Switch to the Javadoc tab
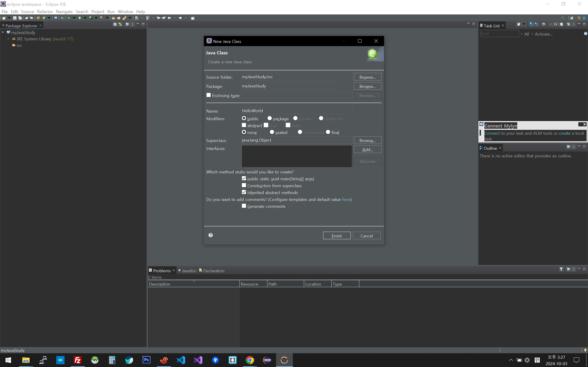588x367 pixels. coord(189,271)
